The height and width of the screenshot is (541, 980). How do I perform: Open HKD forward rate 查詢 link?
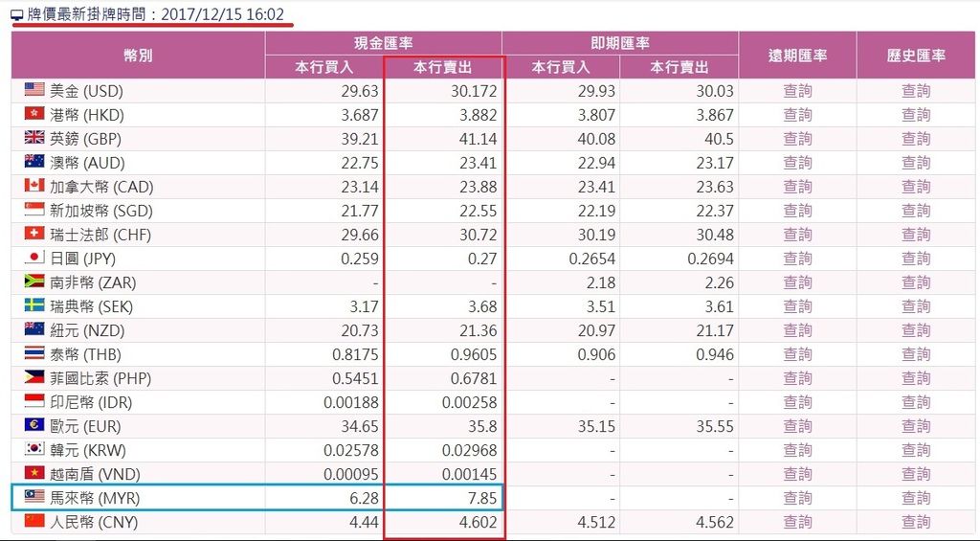(x=797, y=115)
